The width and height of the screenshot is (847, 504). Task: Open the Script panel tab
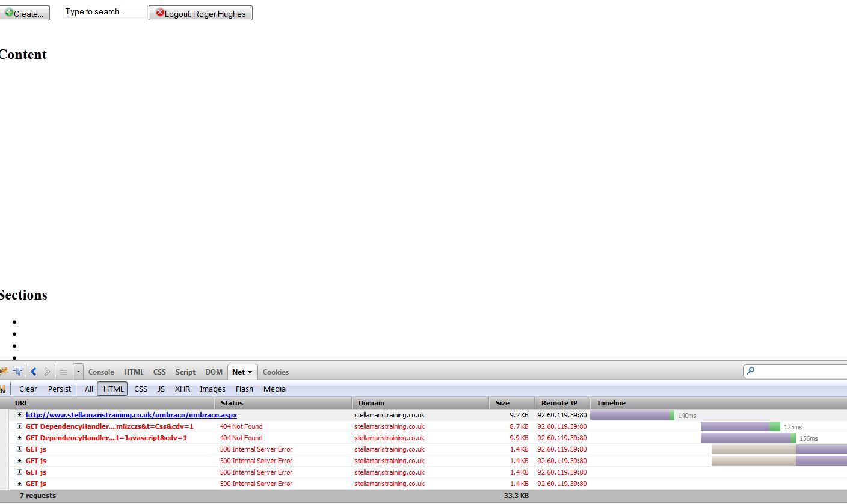coord(185,372)
